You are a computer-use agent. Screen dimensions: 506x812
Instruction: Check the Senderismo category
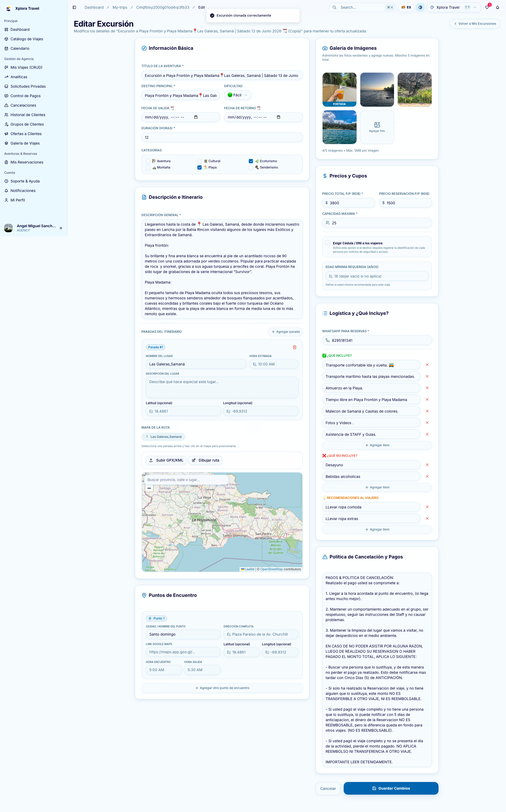[x=251, y=167]
